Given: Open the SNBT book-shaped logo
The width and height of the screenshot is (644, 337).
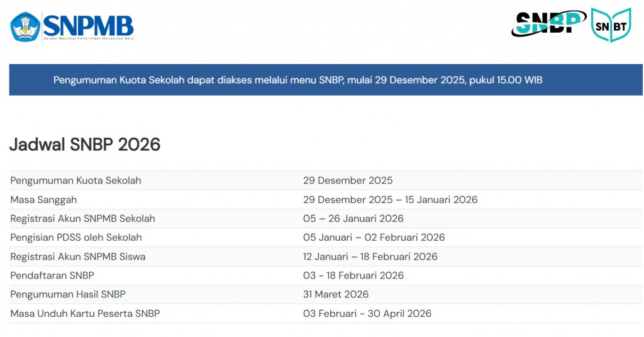Looking at the screenshot, I should pos(610,25).
